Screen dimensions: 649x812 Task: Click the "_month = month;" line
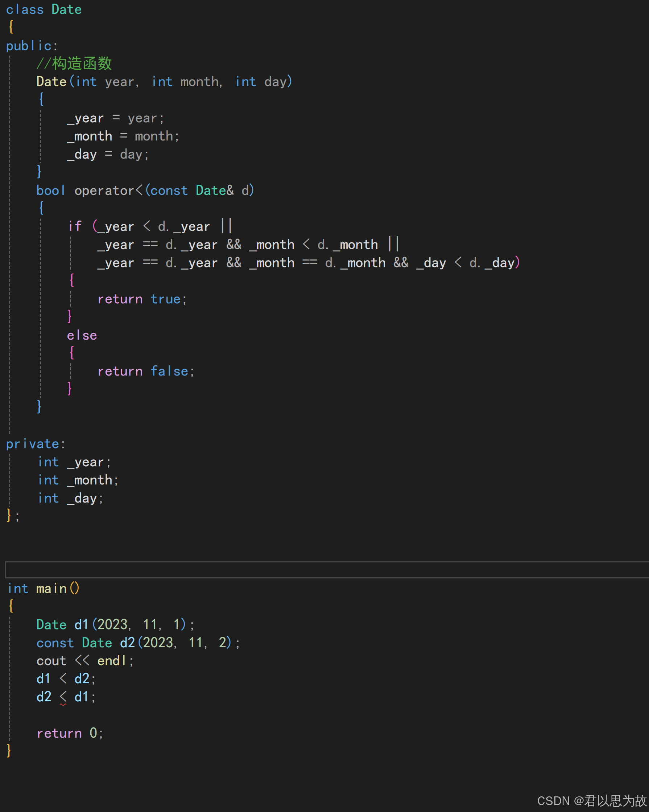122,136
